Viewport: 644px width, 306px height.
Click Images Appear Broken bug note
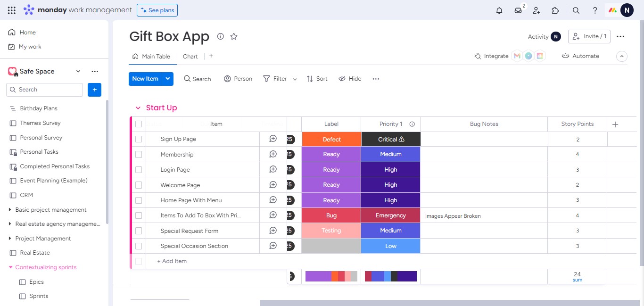click(453, 216)
